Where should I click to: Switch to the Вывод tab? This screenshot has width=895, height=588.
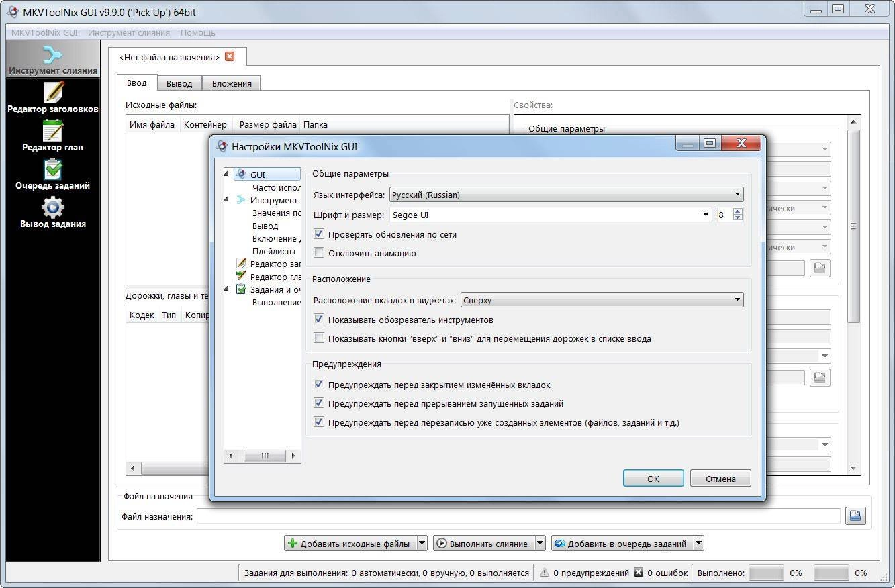tap(179, 83)
